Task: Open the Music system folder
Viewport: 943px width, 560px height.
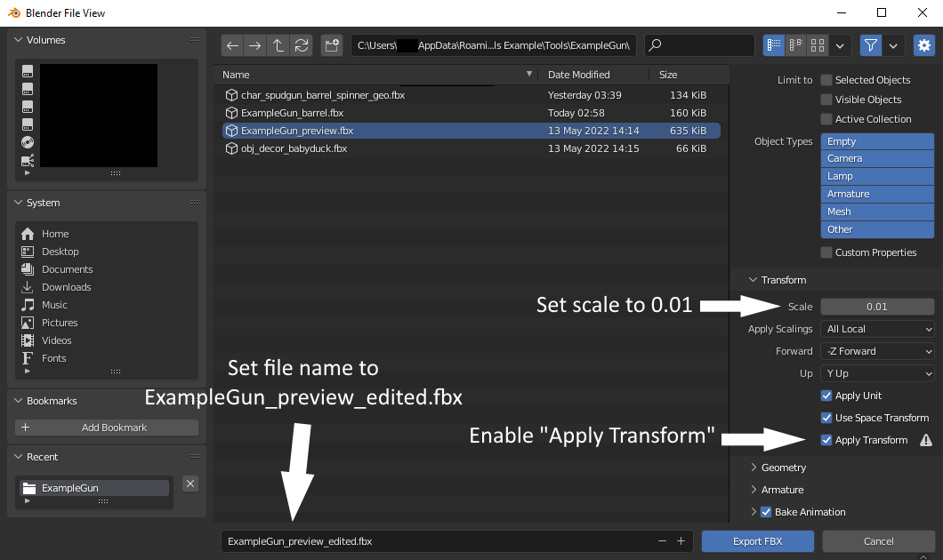Action: click(54, 305)
